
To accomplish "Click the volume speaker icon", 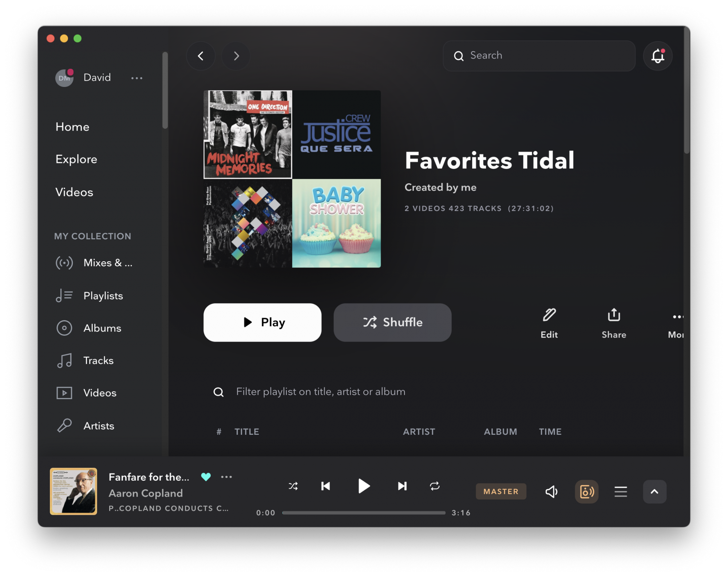I will click(551, 492).
